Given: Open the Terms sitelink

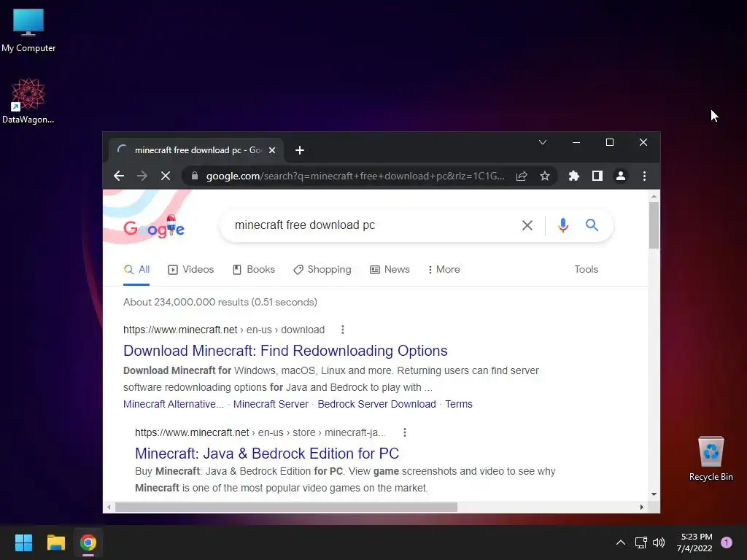Looking at the screenshot, I should pyautogui.click(x=459, y=404).
